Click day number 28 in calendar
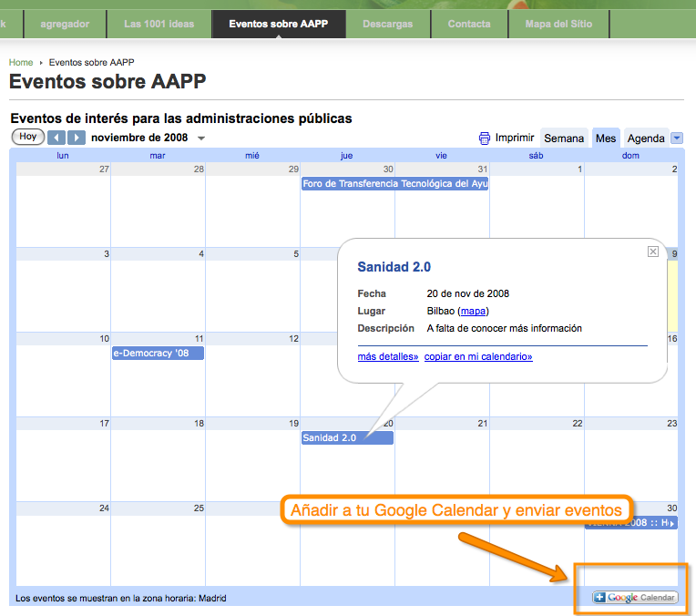The width and height of the screenshot is (696, 616). pyautogui.click(x=199, y=169)
